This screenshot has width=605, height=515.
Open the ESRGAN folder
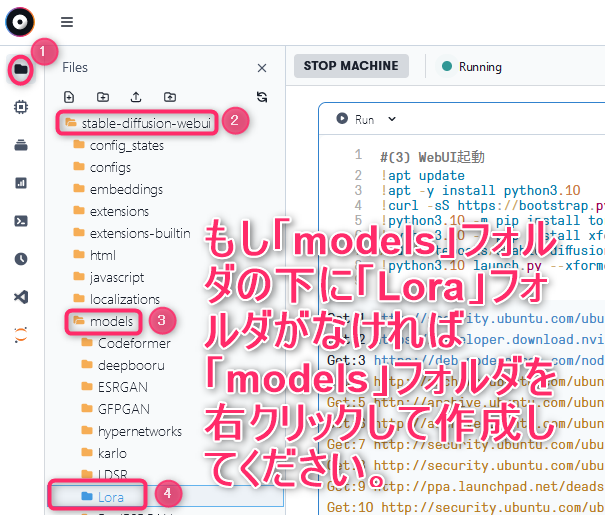(114, 387)
